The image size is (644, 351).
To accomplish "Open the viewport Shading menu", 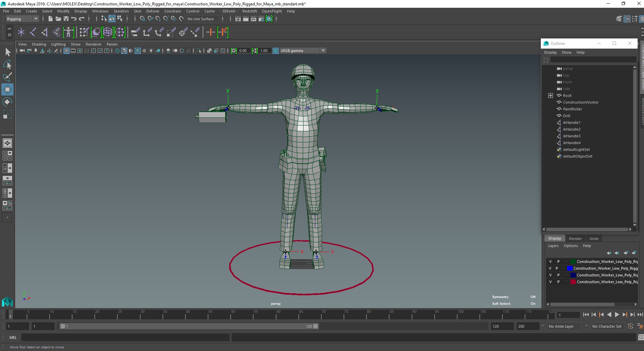I will click(39, 44).
